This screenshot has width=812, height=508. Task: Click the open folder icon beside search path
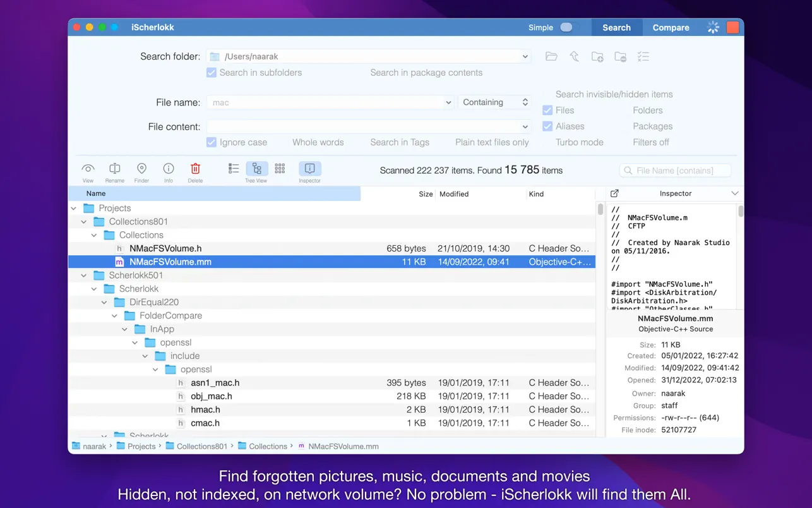551,57
